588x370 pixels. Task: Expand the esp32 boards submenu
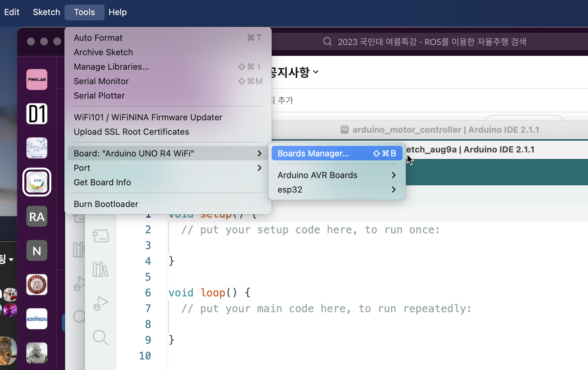click(337, 190)
